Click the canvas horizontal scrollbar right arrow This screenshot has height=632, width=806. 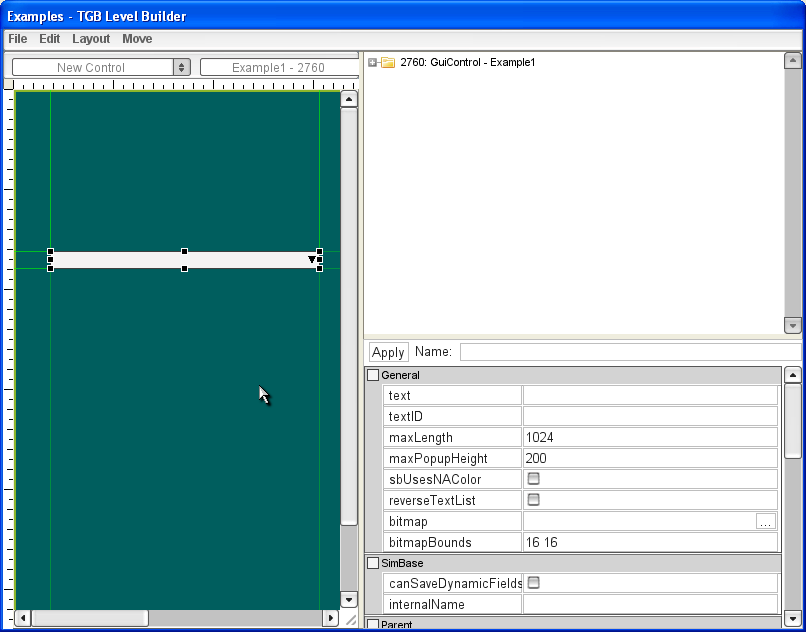coord(331,618)
